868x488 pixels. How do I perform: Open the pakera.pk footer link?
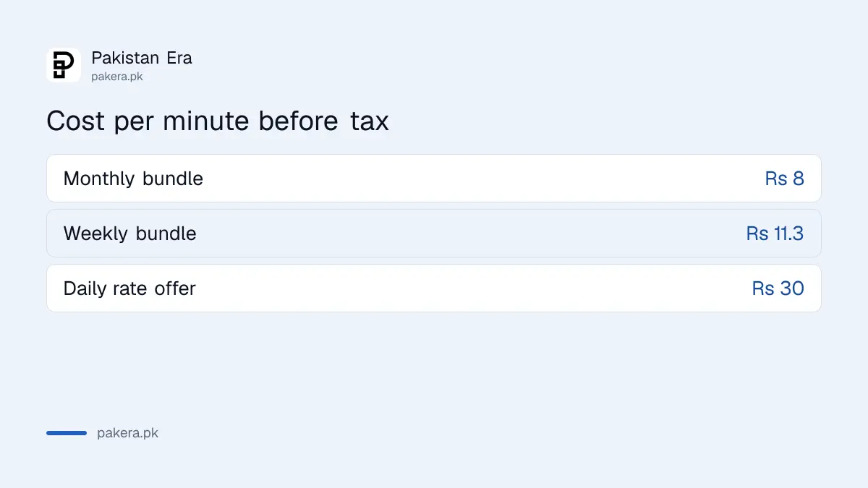(x=127, y=433)
